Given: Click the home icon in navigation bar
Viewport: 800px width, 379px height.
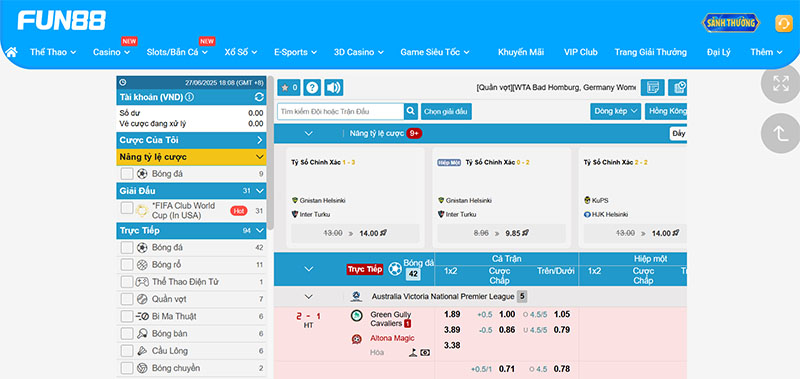Looking at the screenshot, I should coord(11,52).
